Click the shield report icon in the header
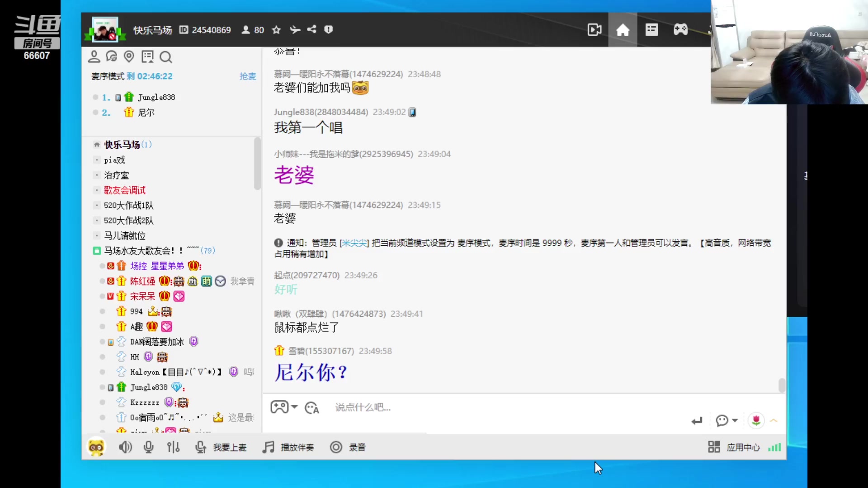The height and width of the screenshot is (488, 868). 329,29
